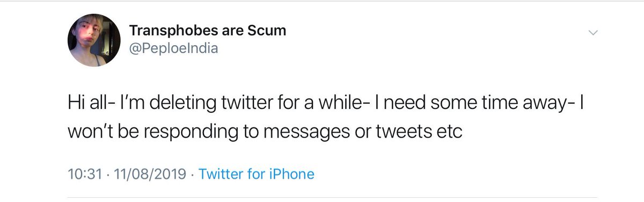Expand the tweet options chevron
The image size is (644, 202).
(593, 33)
